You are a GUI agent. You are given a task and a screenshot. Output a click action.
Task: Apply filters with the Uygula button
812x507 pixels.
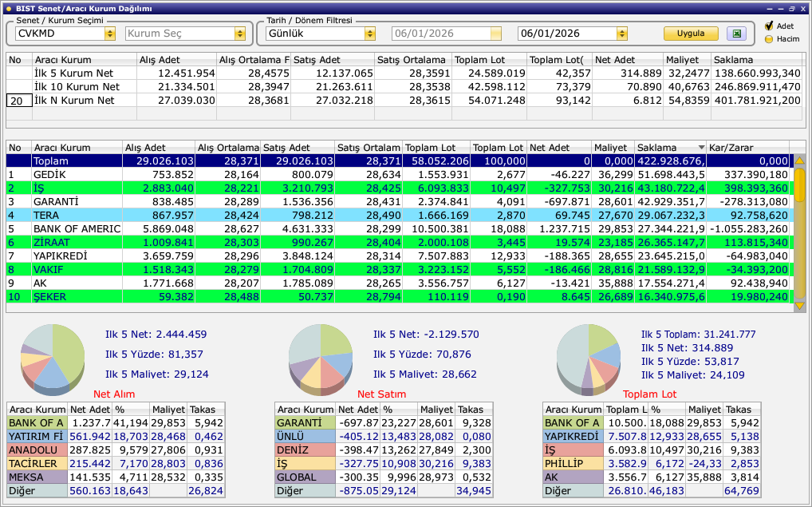[x=691, y=34]
